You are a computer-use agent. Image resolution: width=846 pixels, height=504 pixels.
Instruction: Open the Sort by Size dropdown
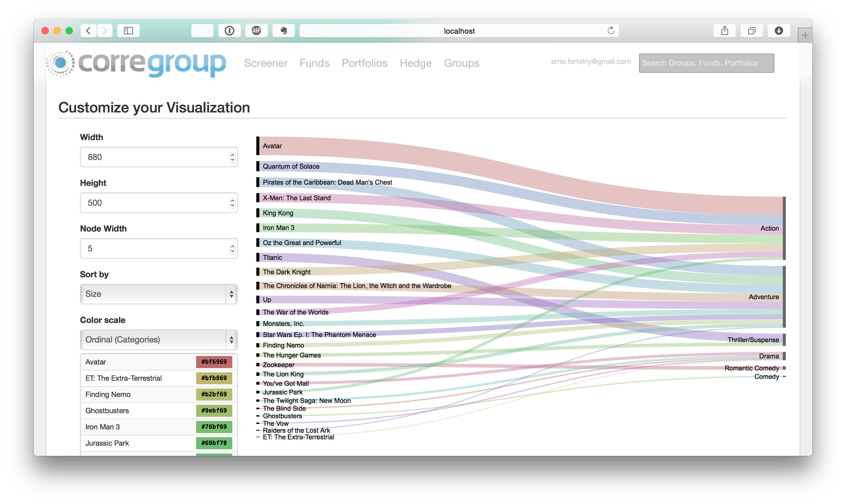[x=159, y=294]
